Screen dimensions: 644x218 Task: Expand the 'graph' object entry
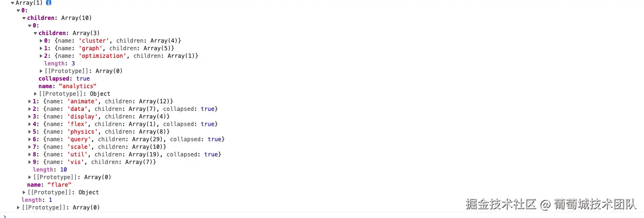coord(41,48)
